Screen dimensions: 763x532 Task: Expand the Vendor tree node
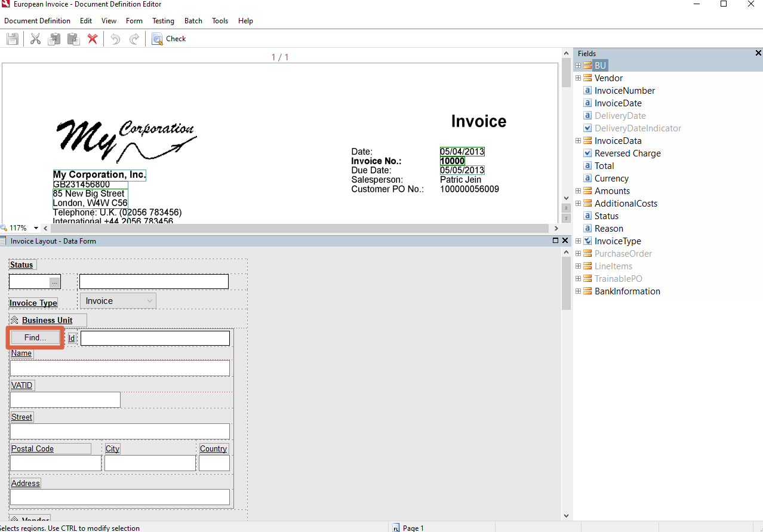pos(578,78)
